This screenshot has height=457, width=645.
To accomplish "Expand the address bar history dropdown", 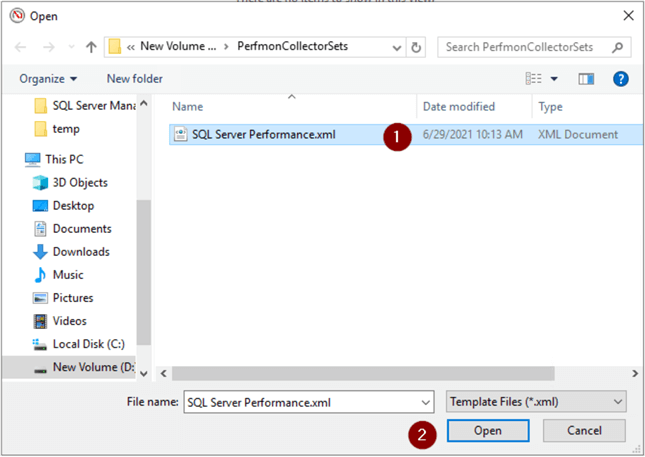I will point(397,48).
